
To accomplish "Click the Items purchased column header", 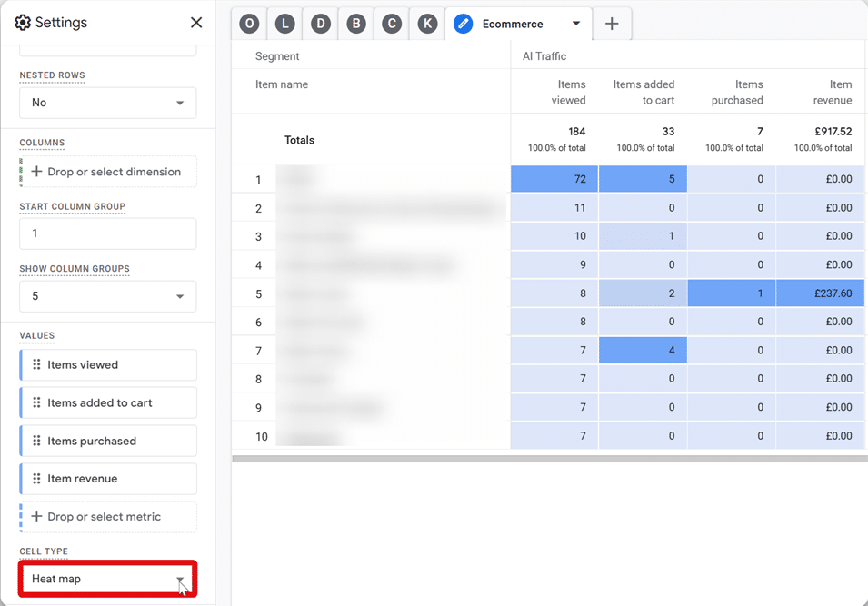I will pos(737,93).
